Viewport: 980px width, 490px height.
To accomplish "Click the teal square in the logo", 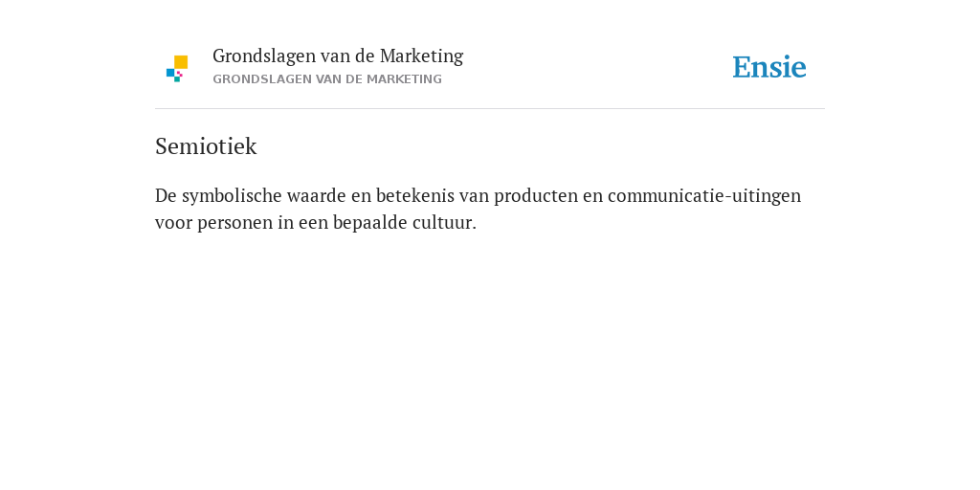I will (x=177, y=79).
